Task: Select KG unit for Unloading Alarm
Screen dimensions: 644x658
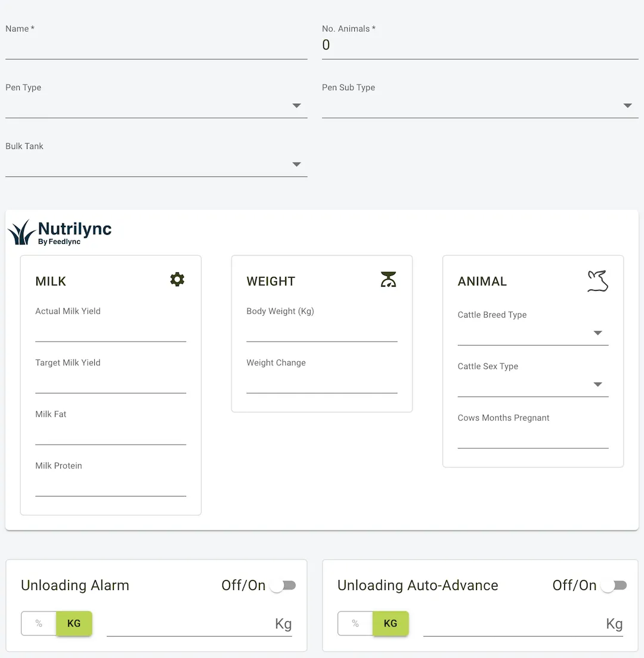Action: pyautogui.click(x=74, y=623)
